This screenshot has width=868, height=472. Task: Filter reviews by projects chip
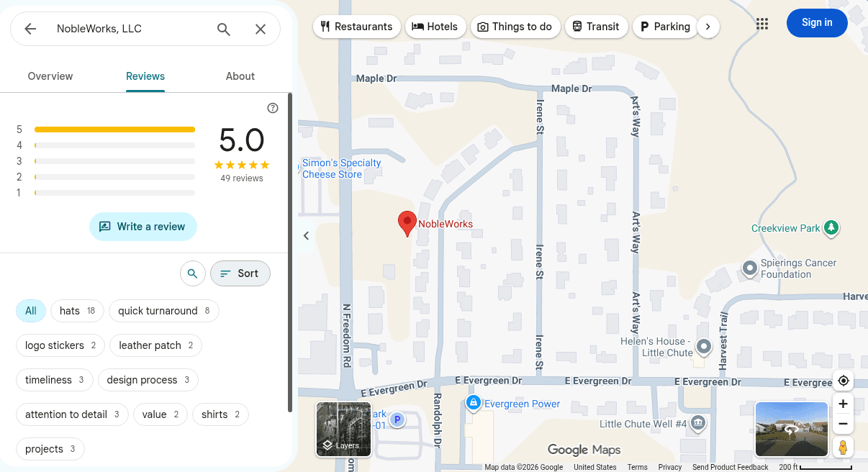[x=50, y=449]
